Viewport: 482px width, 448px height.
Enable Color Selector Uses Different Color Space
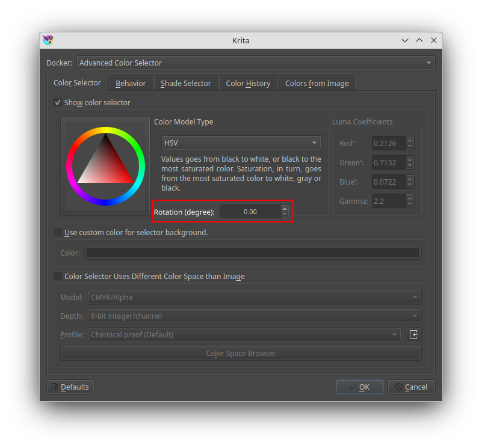58,276
